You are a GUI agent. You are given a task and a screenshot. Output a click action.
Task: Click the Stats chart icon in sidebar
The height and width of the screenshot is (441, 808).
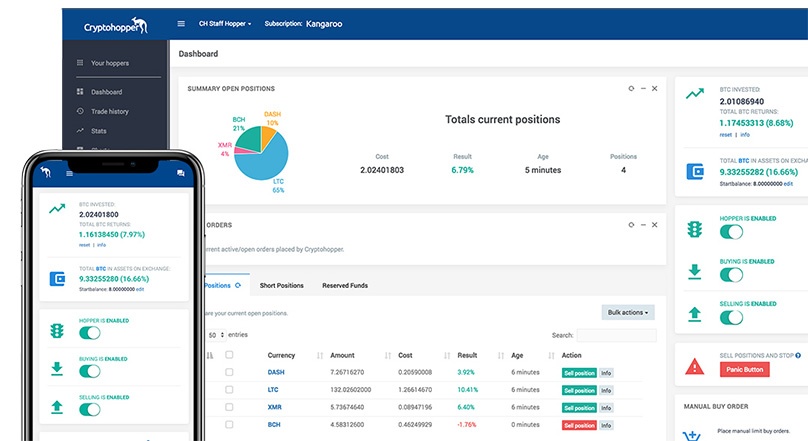[80, 131]
